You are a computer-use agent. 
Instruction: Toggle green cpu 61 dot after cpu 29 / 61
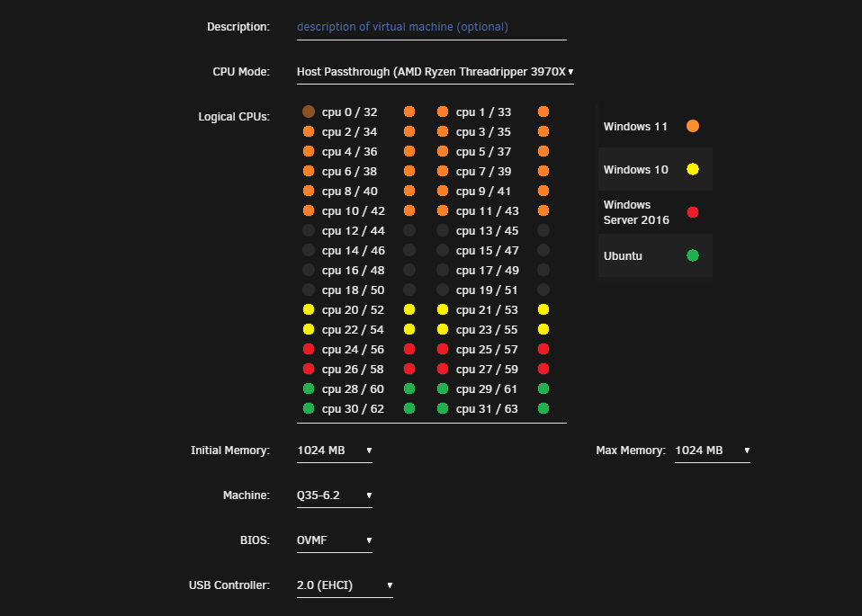tap(543, 389)
